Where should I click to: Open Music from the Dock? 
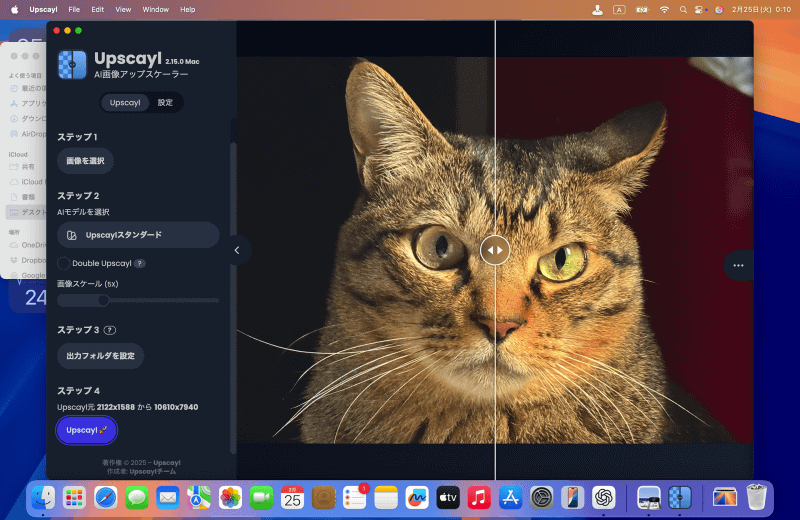pyautogui.click(x=479, y=498)
